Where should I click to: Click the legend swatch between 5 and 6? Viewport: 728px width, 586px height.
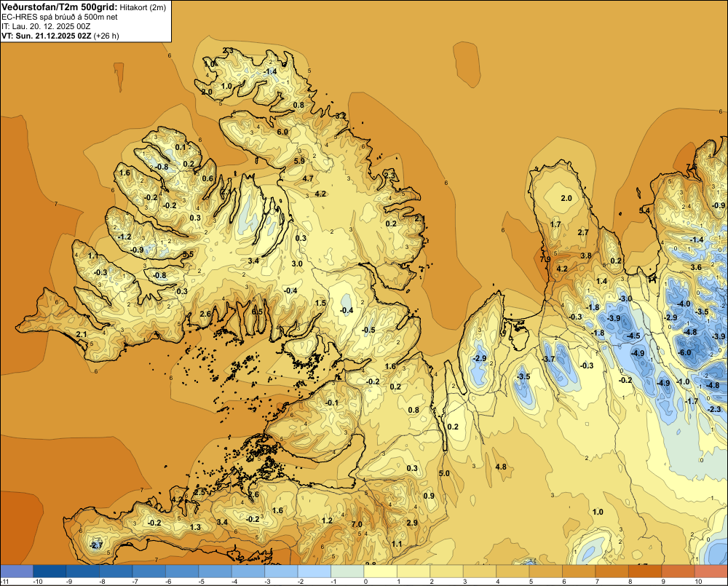[546, 571]
